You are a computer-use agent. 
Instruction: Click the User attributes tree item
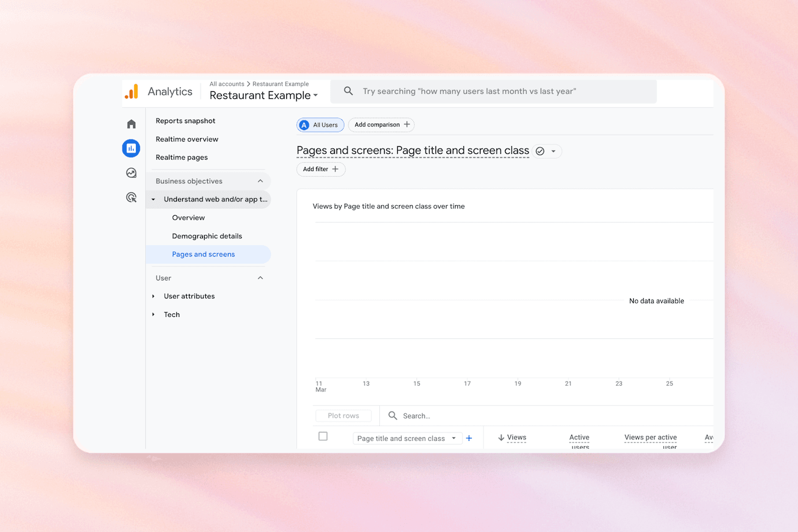click(189, 296)
